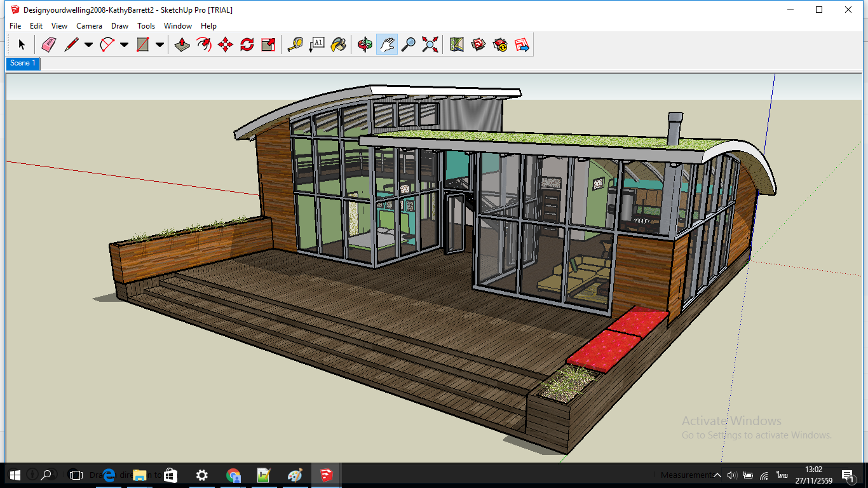
Task: Select the Move tool
Action: point(226,44)
